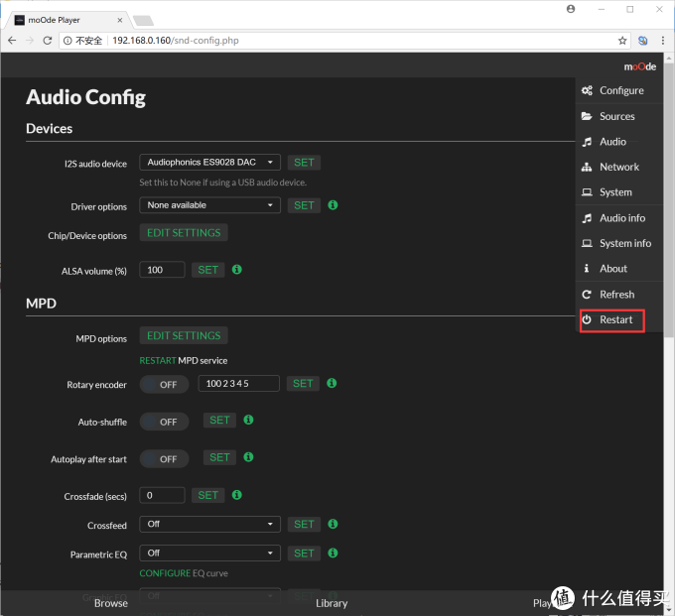Image resolution: width=675 pixels, height=616 pixels.
Task: Click the page vertical scrollbar thumb
Action: 668,200
